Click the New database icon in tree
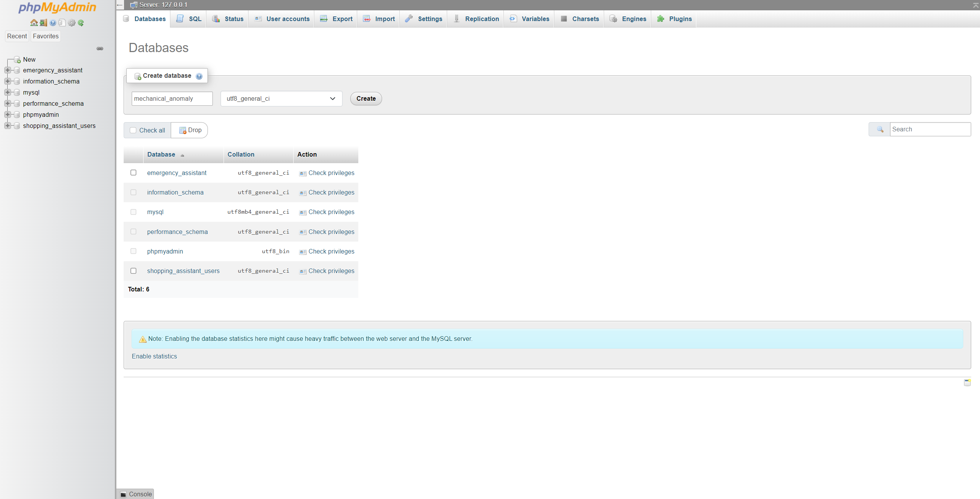Screen dimensions: 980x499 [17, 60]
